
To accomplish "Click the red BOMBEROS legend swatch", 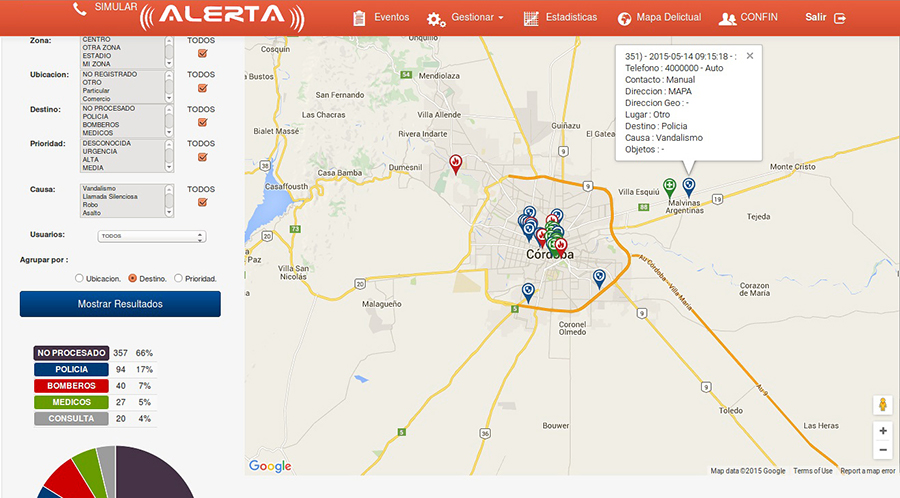I will (x=71, y=386).
